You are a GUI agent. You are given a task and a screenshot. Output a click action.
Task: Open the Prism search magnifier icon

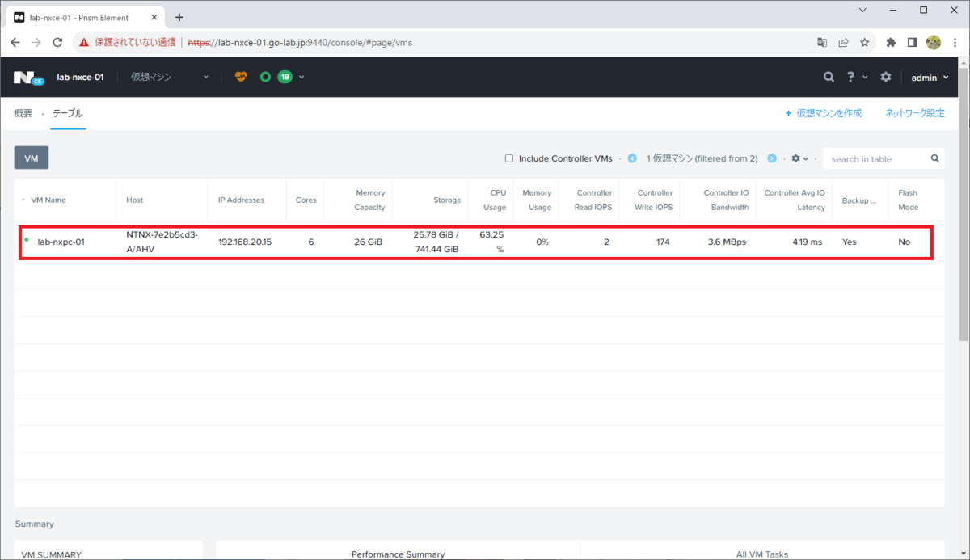(829, 77)
